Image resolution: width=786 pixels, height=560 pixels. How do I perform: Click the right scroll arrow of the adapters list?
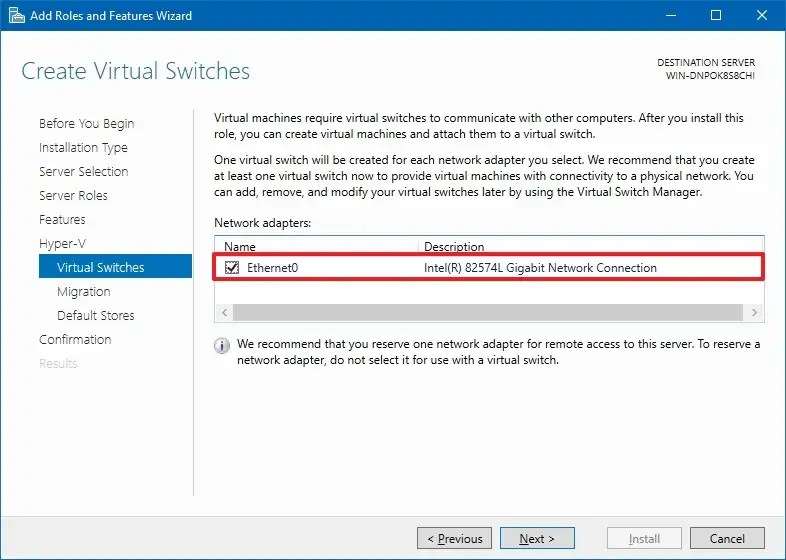coord(754,312)
